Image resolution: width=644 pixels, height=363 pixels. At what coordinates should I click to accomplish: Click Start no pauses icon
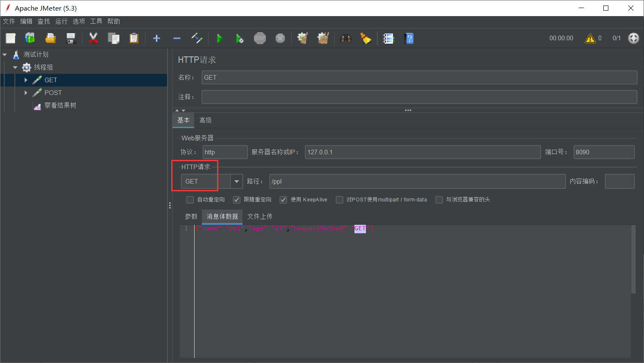tap(240, 38)
